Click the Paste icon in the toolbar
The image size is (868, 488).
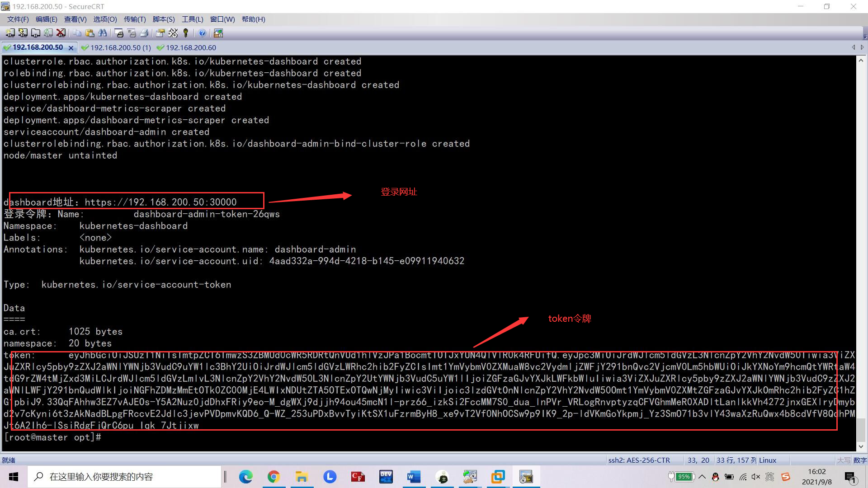[90, 33]
